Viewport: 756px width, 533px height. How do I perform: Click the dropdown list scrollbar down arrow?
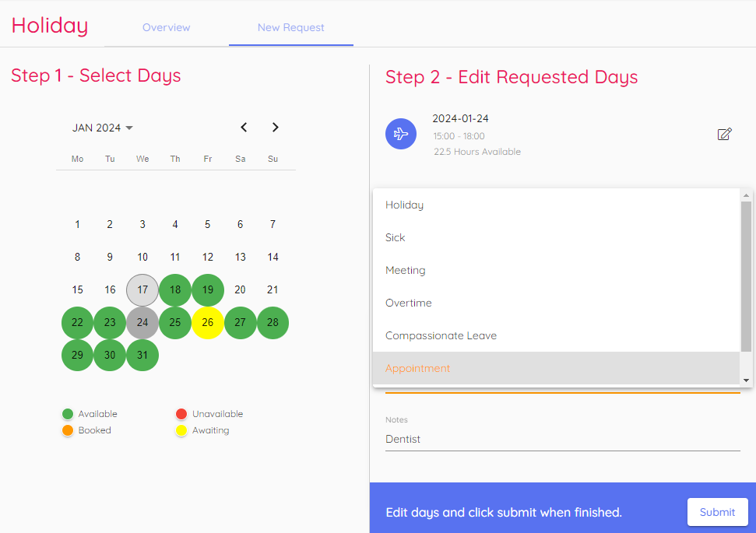(x=747, y=380)
